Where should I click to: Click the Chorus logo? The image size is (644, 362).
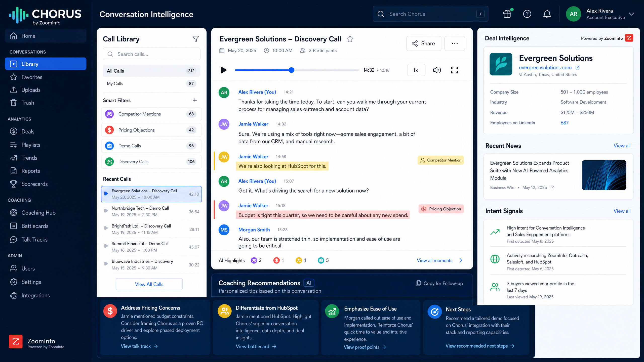[45, 16]
